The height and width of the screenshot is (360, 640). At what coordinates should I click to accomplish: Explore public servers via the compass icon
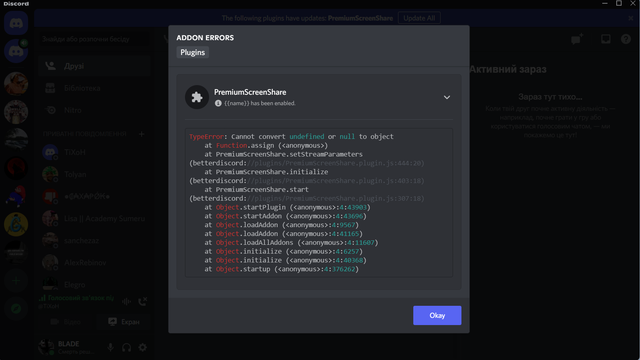16,309
